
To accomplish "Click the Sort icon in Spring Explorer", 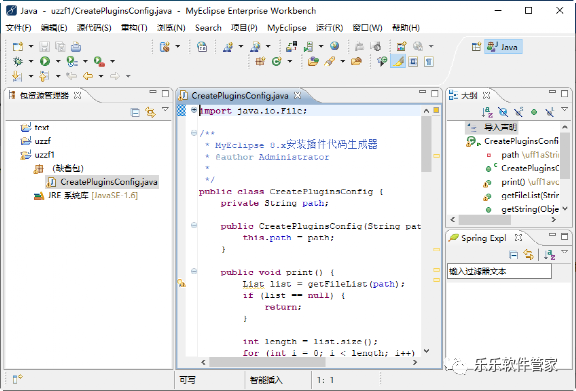I will pos(550,255).
